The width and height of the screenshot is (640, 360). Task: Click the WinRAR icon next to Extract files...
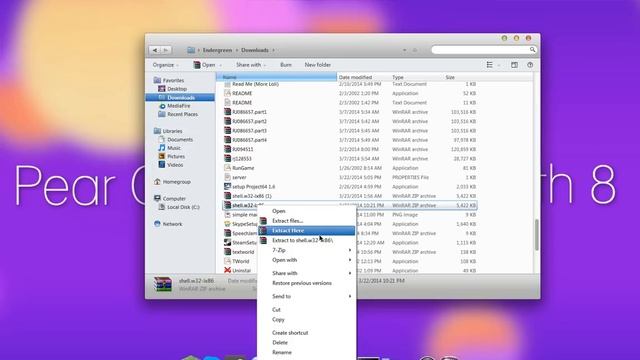263,221
